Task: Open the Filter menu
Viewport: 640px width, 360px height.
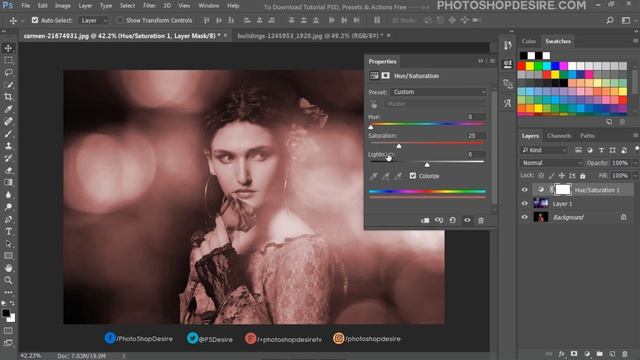Action: click(x=149, y=6)
